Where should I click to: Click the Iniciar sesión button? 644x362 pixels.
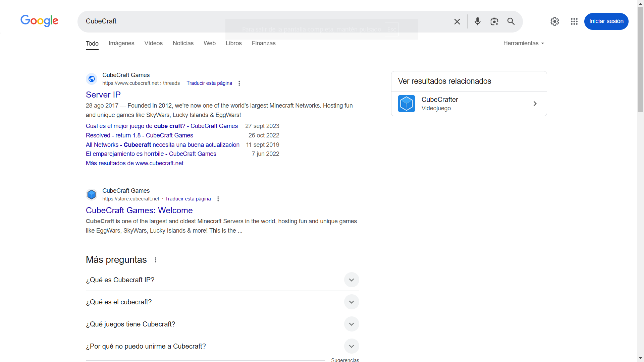pyautogui.click(x=606, y=21)
